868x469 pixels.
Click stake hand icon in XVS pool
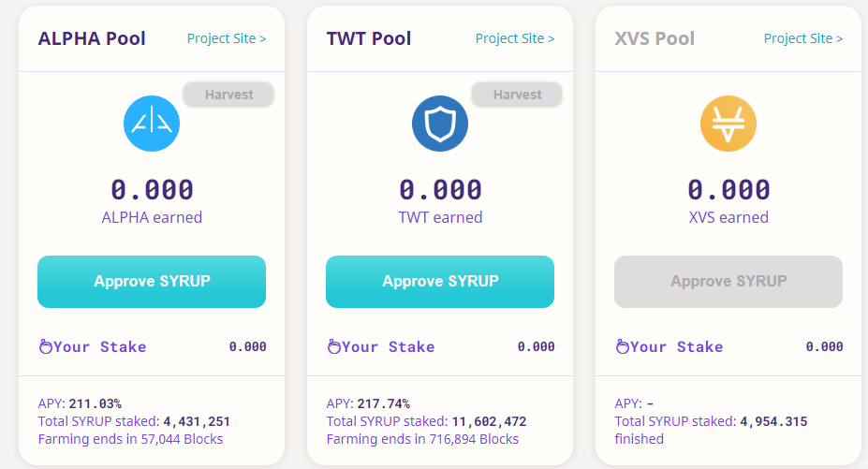click(x=622, y=347)
